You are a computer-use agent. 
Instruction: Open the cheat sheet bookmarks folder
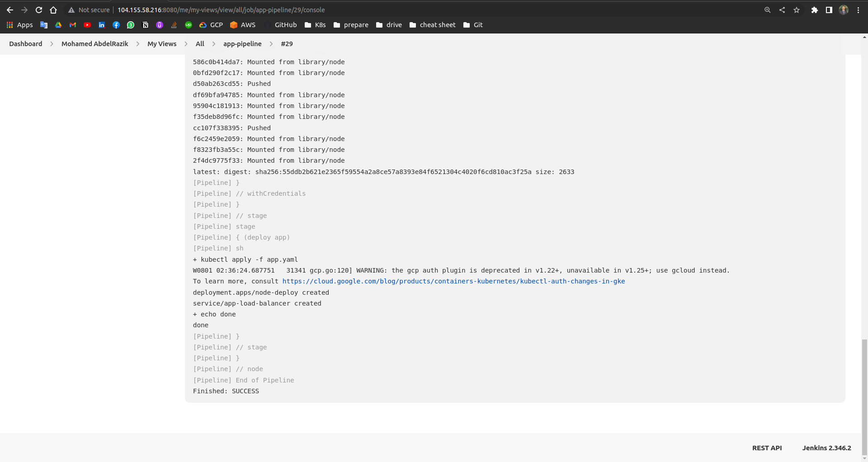(433, 25)
